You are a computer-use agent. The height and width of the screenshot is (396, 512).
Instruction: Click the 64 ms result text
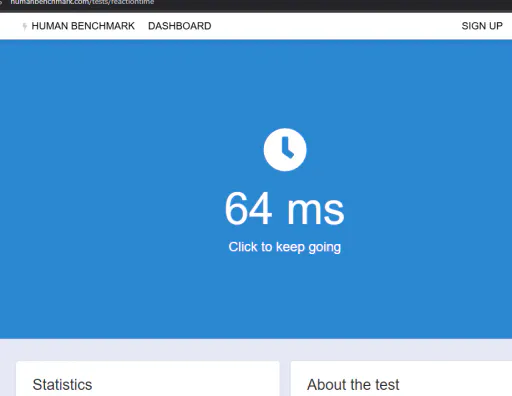point(284,209)
